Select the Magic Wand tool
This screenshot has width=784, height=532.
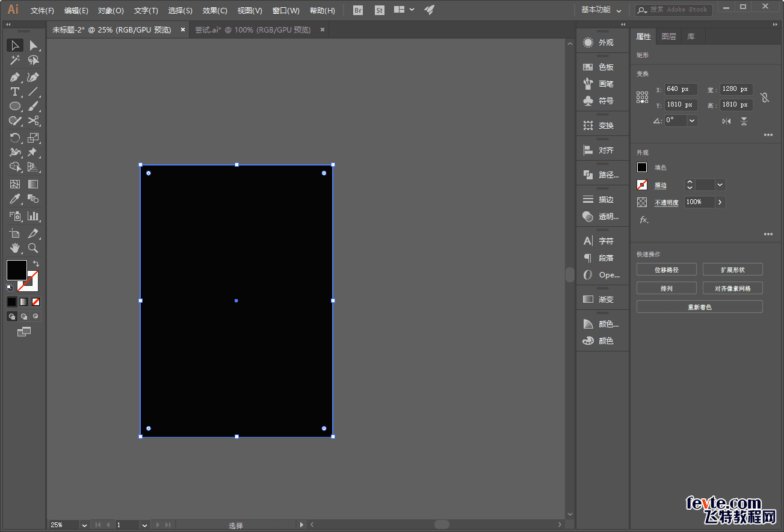click(x=15, y=60)
